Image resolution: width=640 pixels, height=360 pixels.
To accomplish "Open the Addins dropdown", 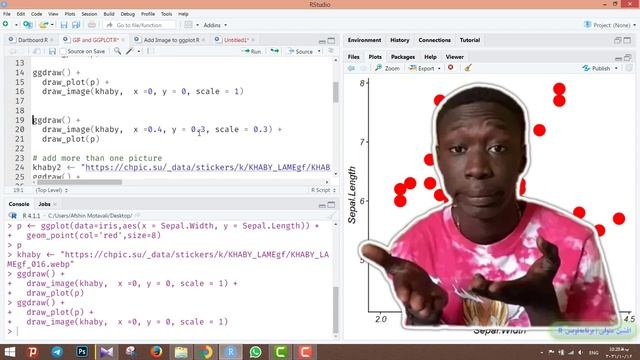I will pos(215,25).
